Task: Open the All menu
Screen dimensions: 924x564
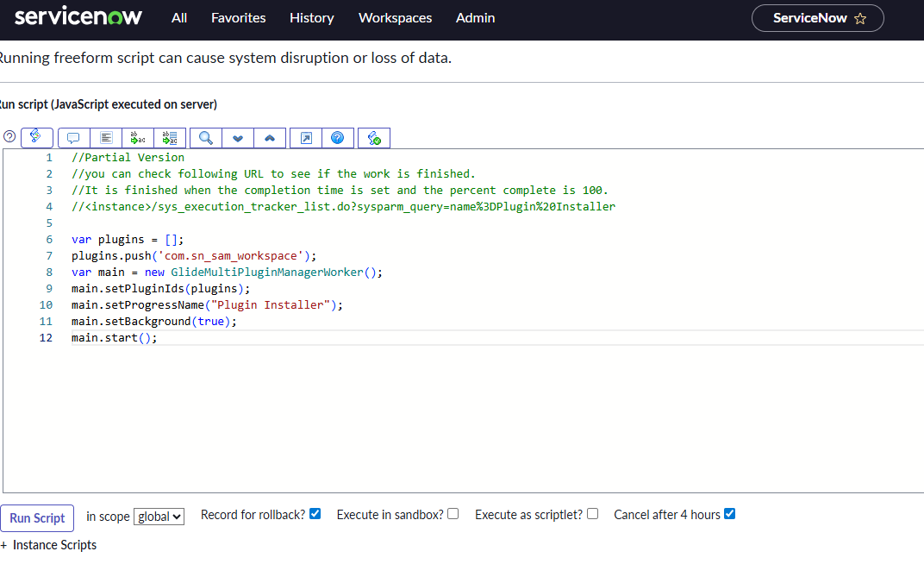Action: coord(179,18)
